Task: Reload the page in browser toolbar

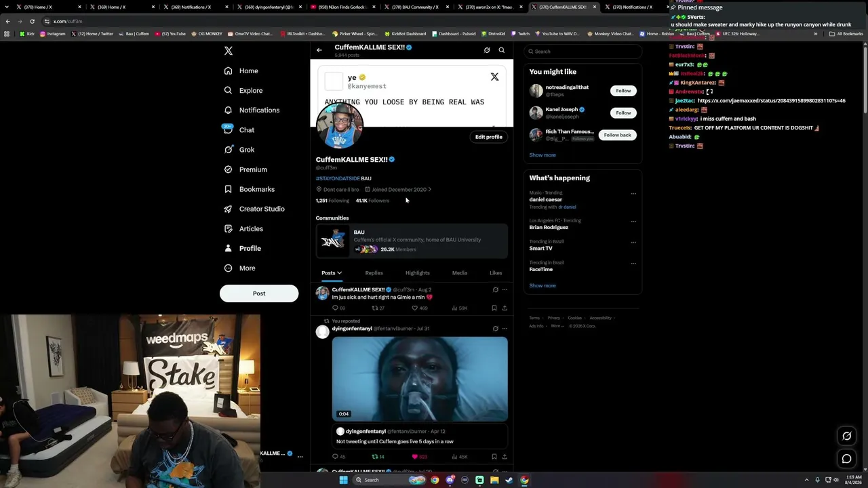Action: (32, 21)
